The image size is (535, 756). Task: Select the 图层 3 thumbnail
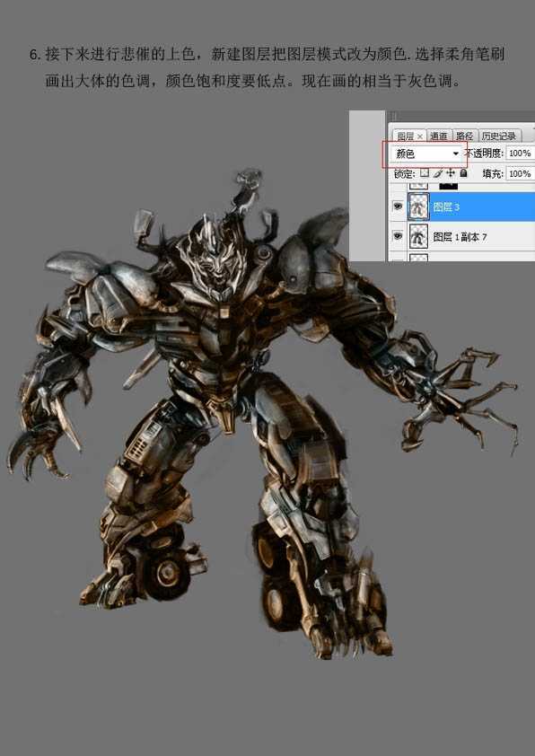tap(418, 207)
